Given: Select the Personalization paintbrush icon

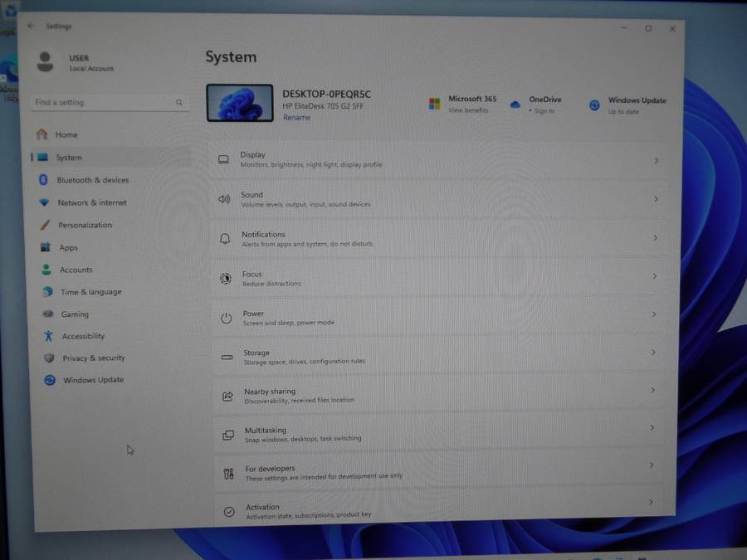Looking at the screenshot, I should click(x=44, y=225).
